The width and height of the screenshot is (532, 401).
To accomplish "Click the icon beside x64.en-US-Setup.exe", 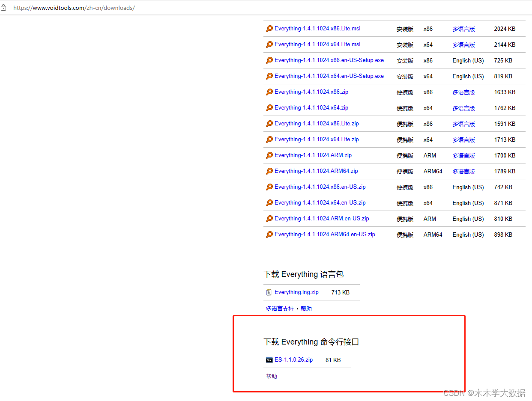I will click(x=269, y=76).
